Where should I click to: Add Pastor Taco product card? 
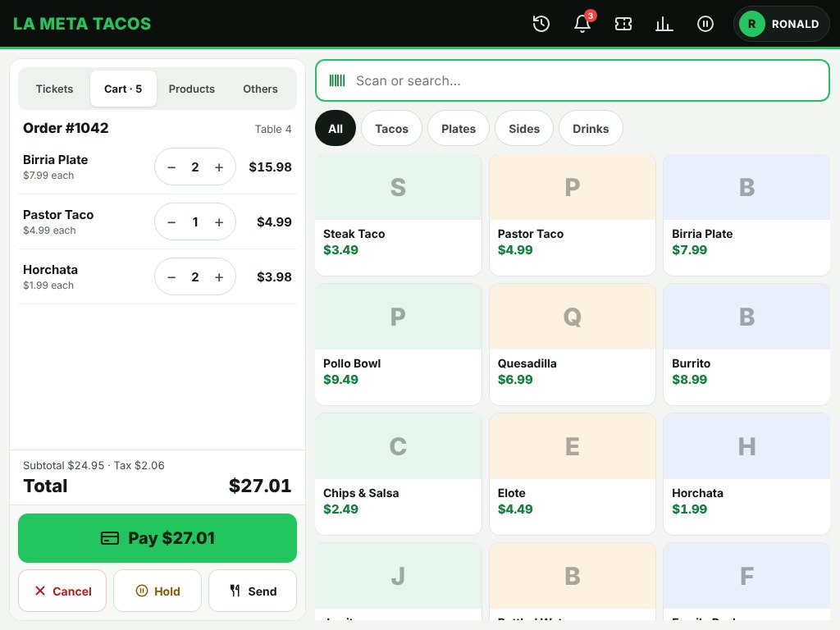tap(572, 216)
